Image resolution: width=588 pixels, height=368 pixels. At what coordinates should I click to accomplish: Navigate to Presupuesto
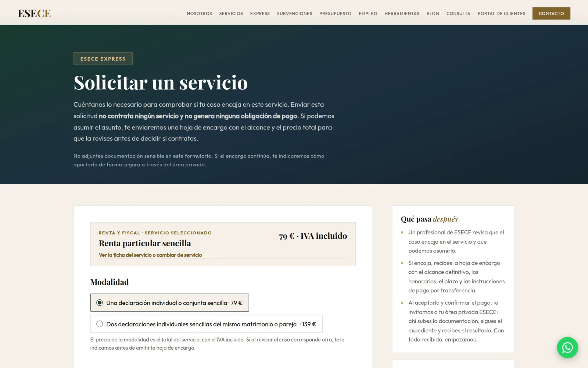pos(335,14)
